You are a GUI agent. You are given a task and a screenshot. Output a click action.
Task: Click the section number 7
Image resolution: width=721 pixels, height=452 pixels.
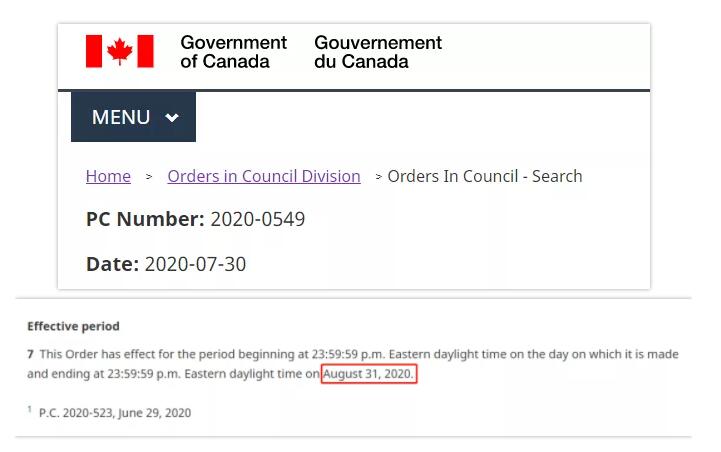(x=30, y=355)
